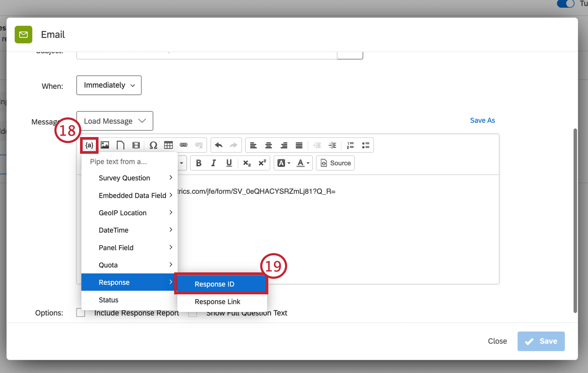Format selected text as superscript
Image resolution: width=588 pixels, height=373 pixels.
click(x=262, y=163)
